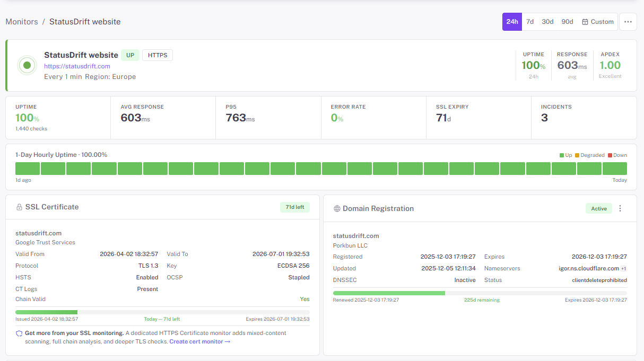Click the first hourly uptime bar near 1d ago

pyautogui.click(x=28, y=169)
